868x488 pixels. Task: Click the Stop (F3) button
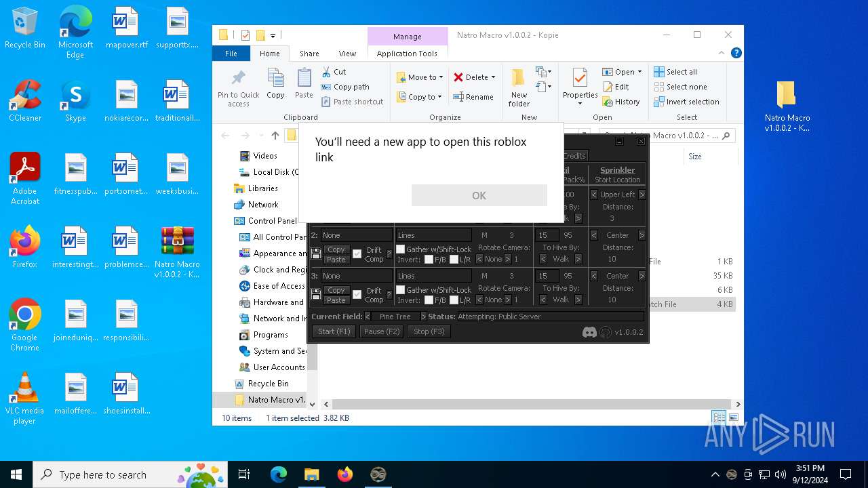point(429,331)
